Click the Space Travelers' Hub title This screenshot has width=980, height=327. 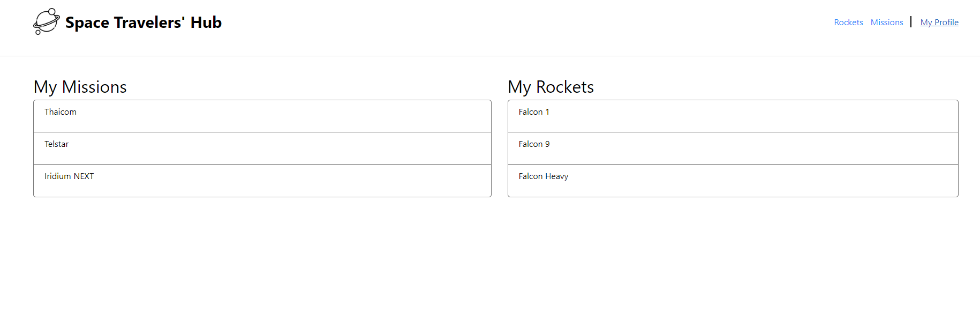click(143, 22)
